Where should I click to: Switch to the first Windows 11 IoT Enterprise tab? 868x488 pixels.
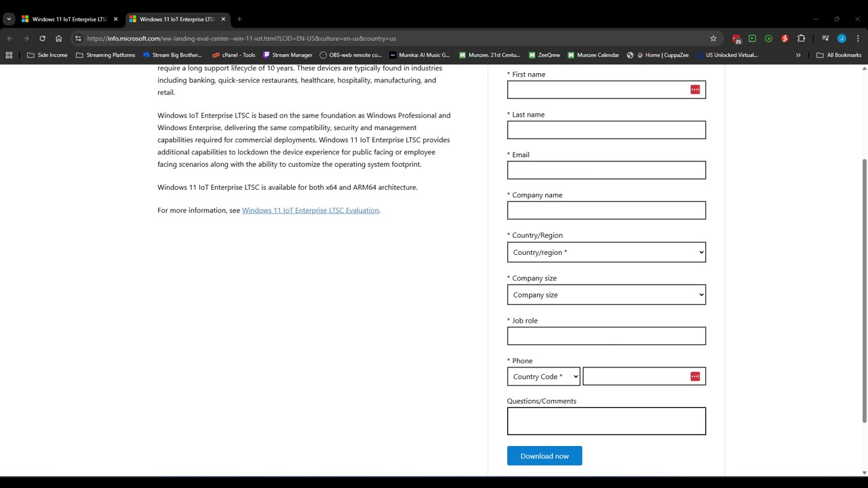pyautogui.click(x=70, y=19)
